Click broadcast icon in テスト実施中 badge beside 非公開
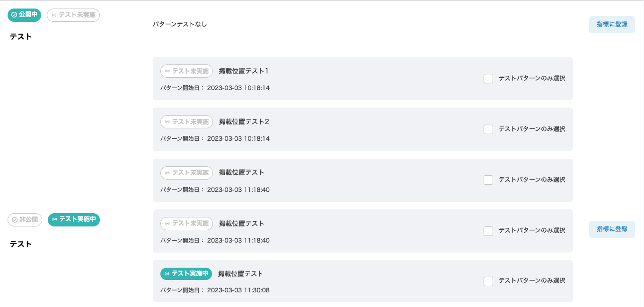644x307 pixels. click(x=54, y=219)
